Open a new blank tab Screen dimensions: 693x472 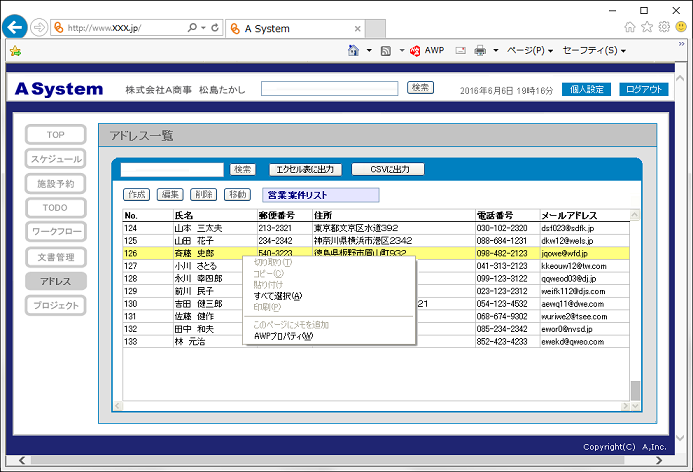tap(375, 29)
